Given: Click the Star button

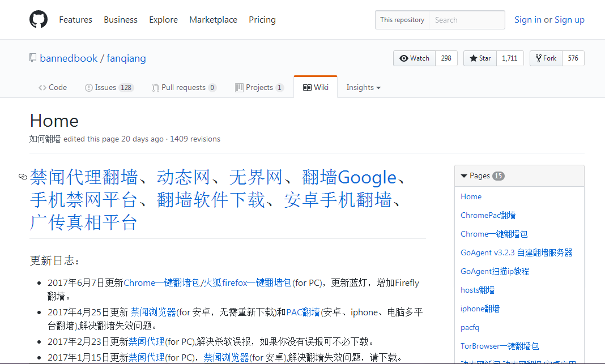Looking at the screenshot, I should coord(480,58).
